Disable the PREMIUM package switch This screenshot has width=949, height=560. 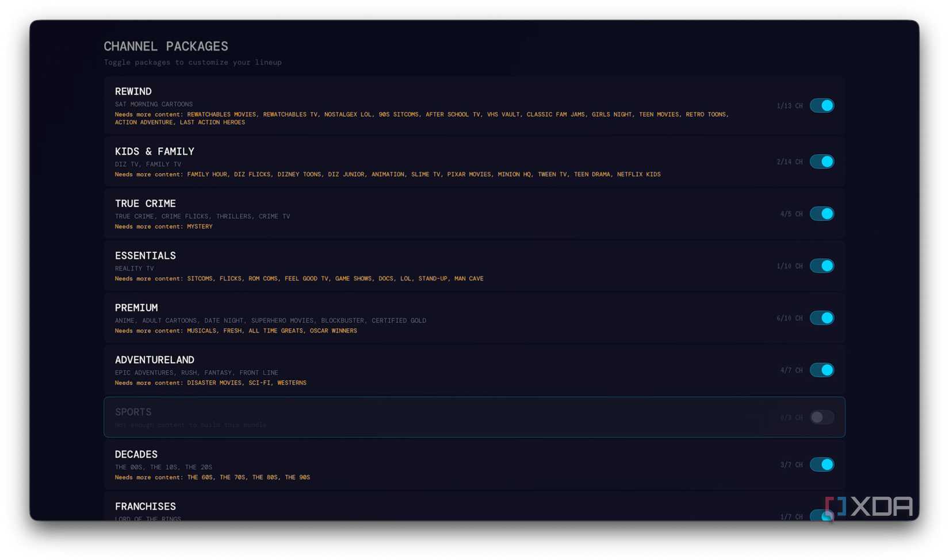(x=821, y=318)
